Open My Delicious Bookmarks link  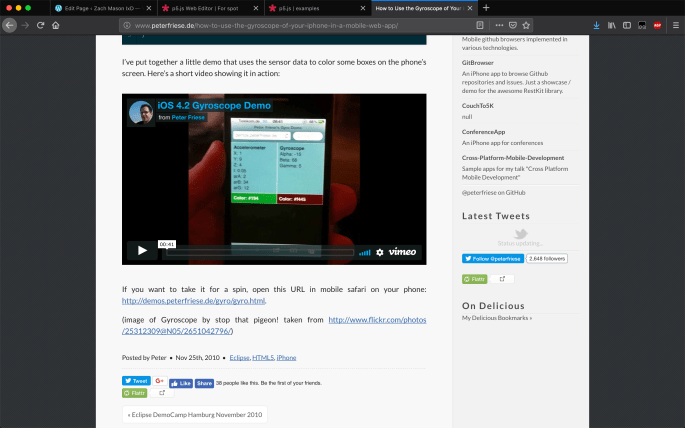pos(497,318)
